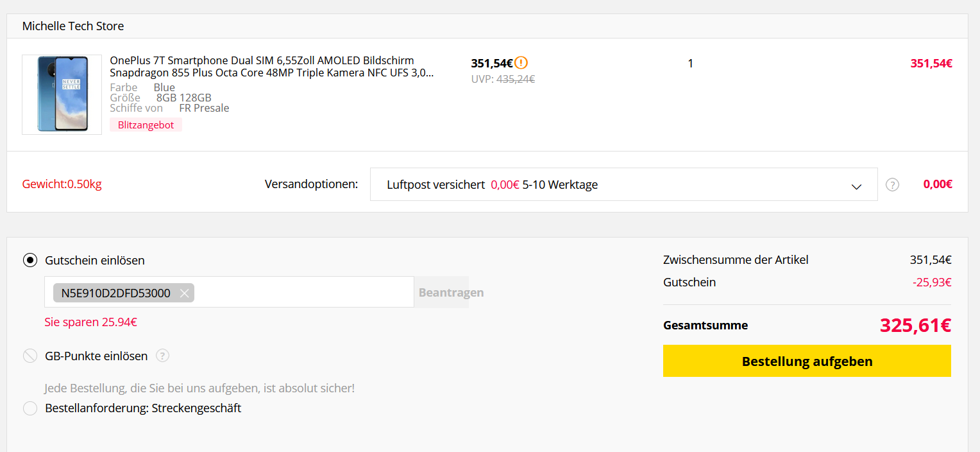The width and height of the screenshot is (980, 452).
Task: Select GB-Punkte einlösen radio option
Action: click(30, 356)
